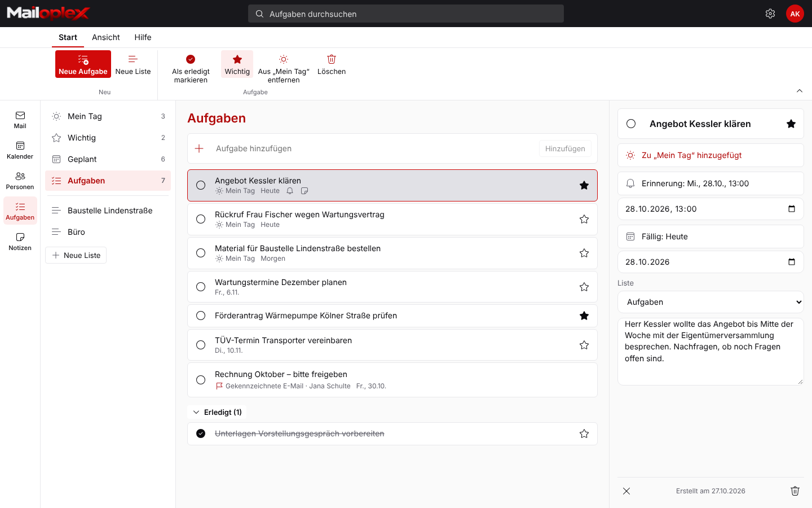
Task: Focus Aufgabe hinzufügen input
Action: click(374, 148)
